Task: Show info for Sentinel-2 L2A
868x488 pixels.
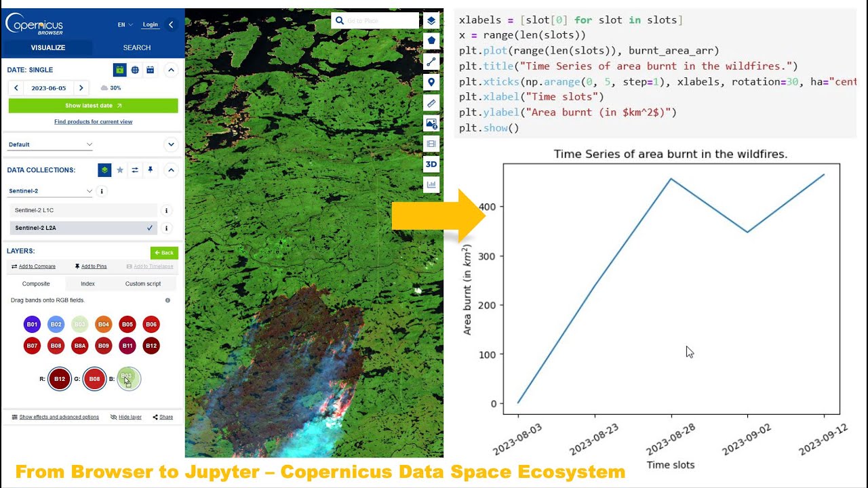Action: (x=167, y=228)
